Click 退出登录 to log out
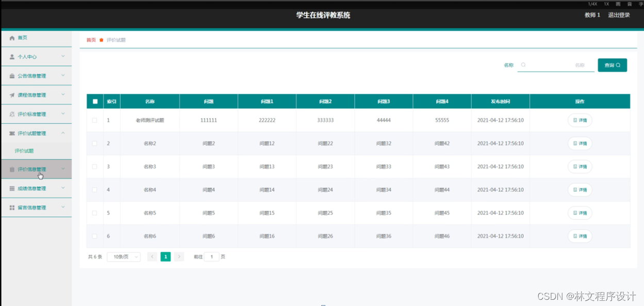The width and height of the screenshot is (644, 306). pos(619,15)
